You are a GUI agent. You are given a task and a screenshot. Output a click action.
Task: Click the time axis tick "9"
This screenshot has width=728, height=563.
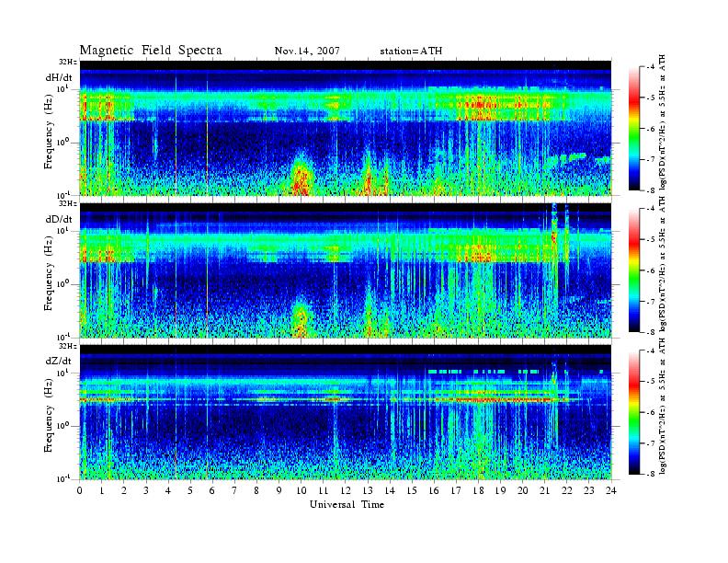click(x=279, y=490)
